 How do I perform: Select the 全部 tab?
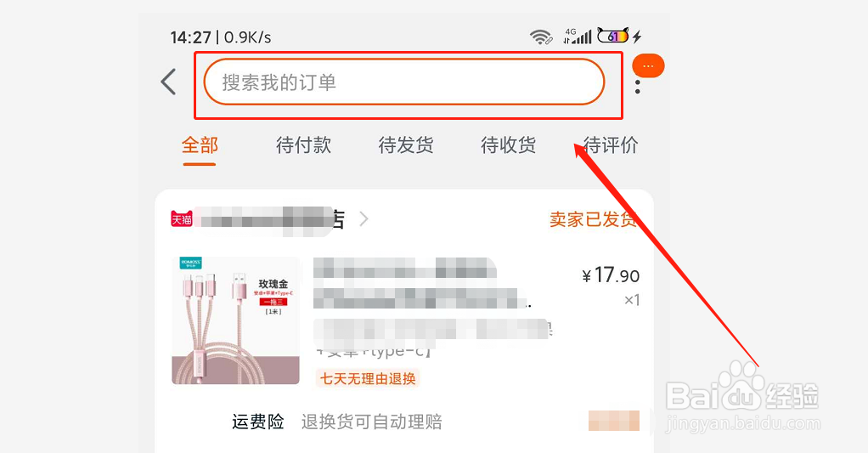point(200,145)
